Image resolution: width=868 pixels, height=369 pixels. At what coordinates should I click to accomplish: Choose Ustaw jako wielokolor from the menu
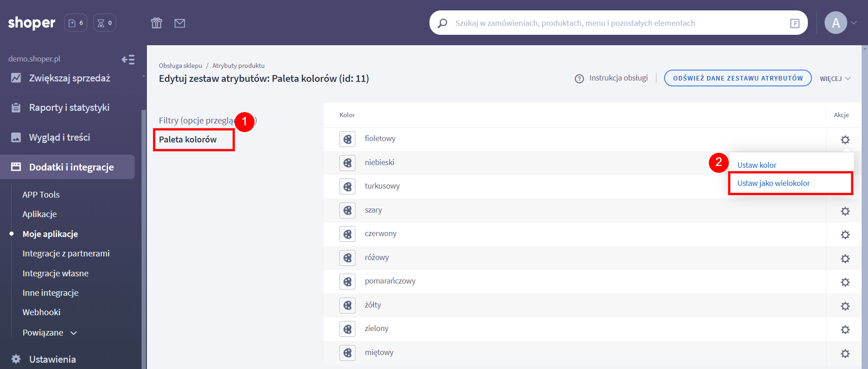773,183
